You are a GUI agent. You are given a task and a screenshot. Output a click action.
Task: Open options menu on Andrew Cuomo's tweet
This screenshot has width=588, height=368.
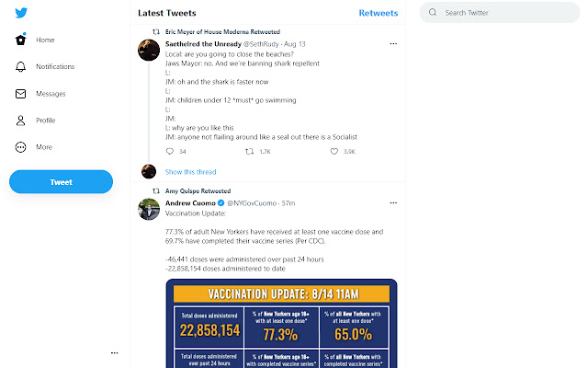tap(393, 202)
